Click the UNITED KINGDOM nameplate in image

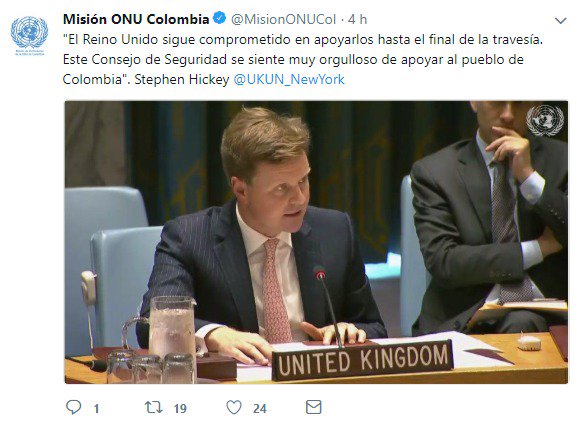362,361
